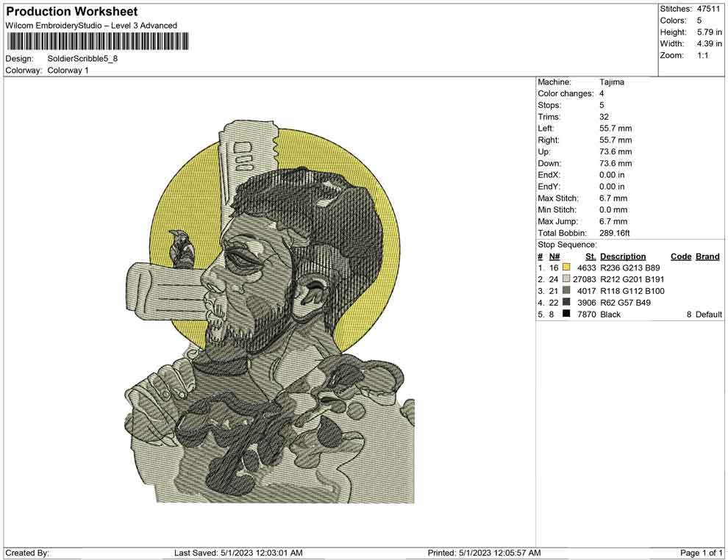Screen dimensions: 728x560
Task: Click the 'Last Saved: 5/1/2023 12:03:01 AM' footer text
Action: tap(238, 553)
